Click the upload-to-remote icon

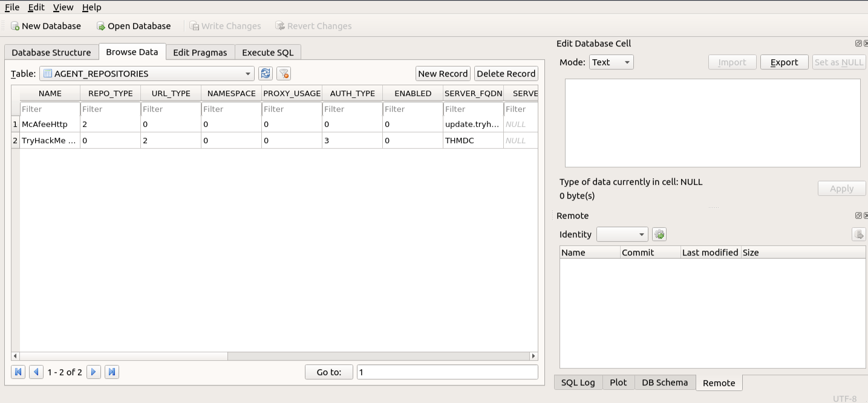pos(859,234)
